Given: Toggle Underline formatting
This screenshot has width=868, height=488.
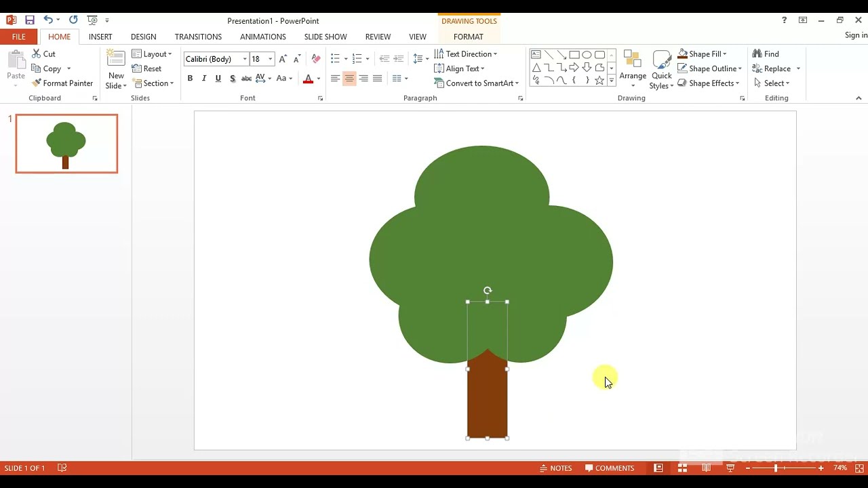Looking at the screenshot, I should pyautogui.click(x=218, y=79).
